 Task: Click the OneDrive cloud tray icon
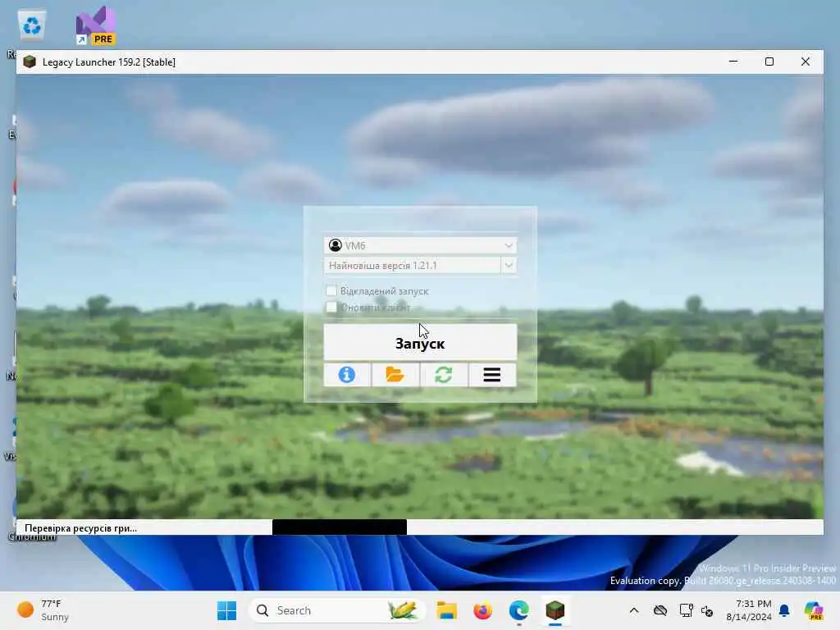(660, 610)
